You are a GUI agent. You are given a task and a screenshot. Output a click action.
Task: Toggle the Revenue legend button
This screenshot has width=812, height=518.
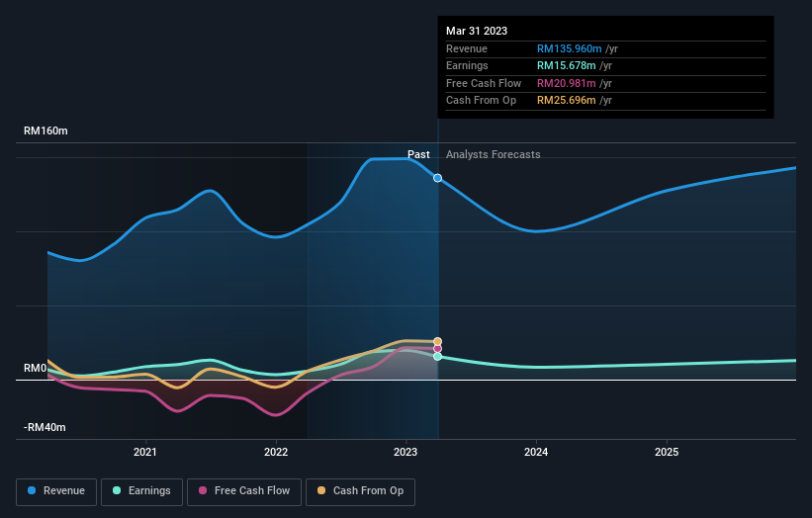[x=56, y=491]
